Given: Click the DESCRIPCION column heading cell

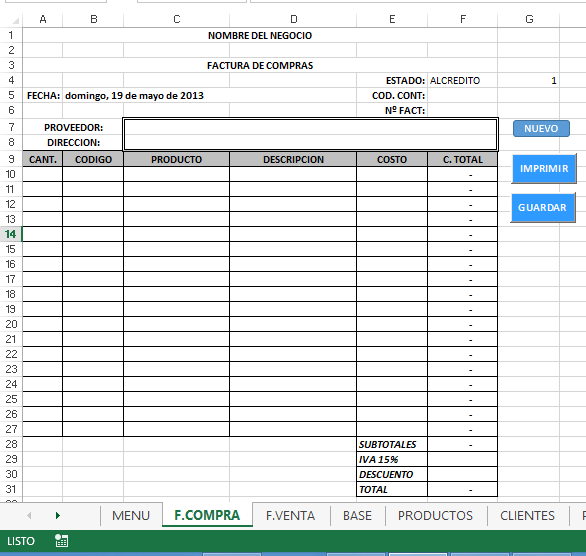Looking at the screenshot, I should 293,160.
